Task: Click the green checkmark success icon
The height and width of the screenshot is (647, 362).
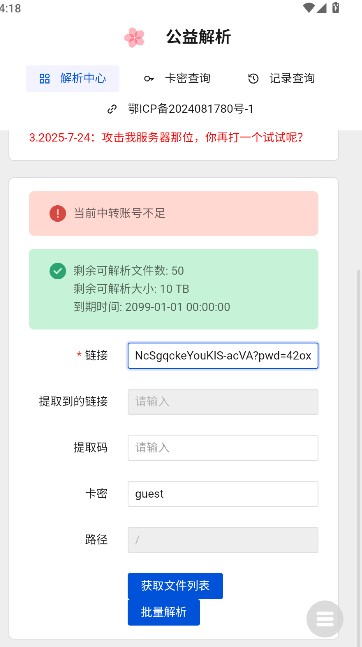Action: (x=58, y=271)
